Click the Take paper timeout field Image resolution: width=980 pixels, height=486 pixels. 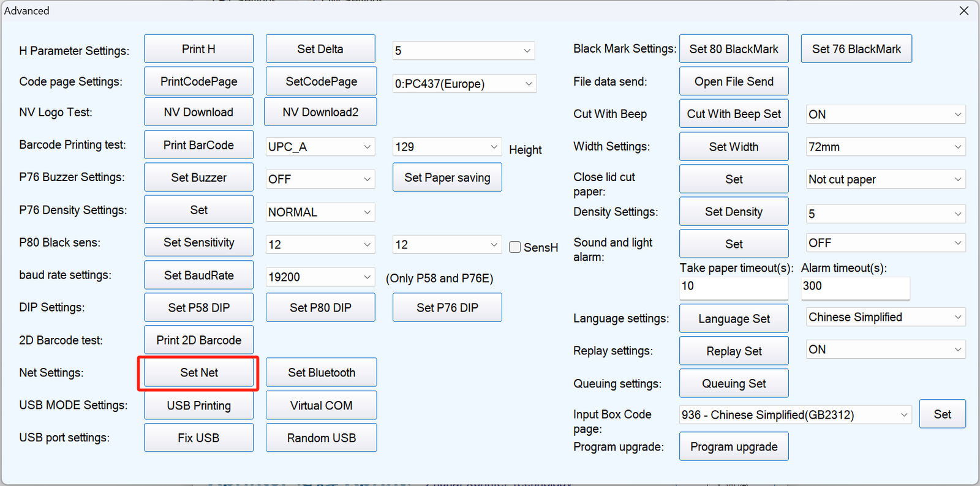pyautogui.click(x=734, y=288)
